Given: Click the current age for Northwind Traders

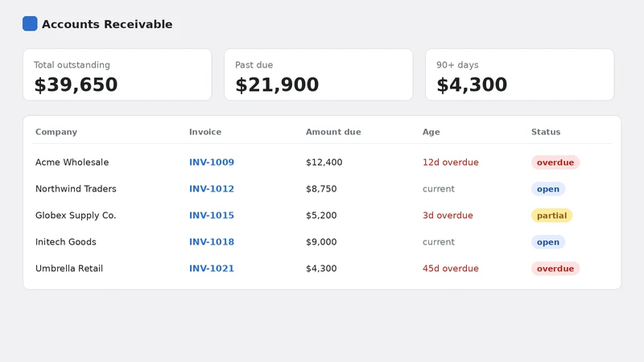Looking at the screenshot, I should click(439, 189).
